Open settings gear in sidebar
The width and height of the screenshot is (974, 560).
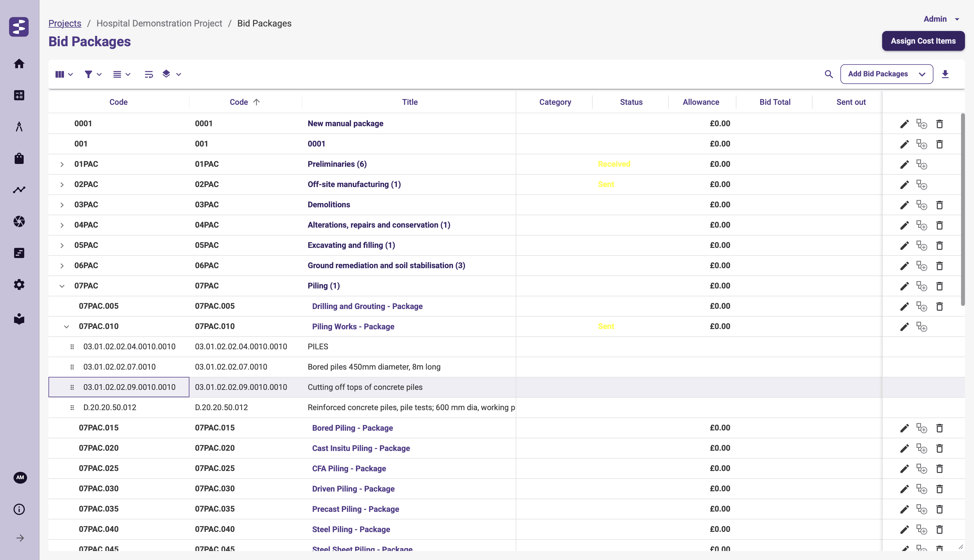click(x=19, y=285)
